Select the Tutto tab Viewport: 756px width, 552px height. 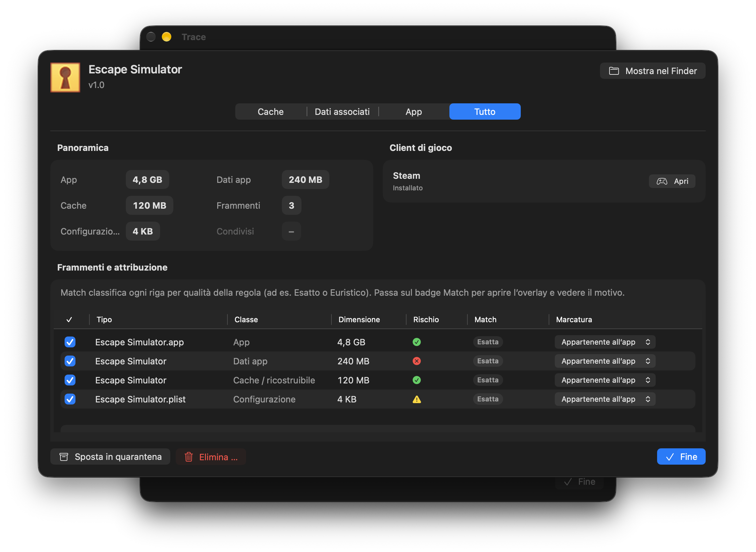point(485,111)
